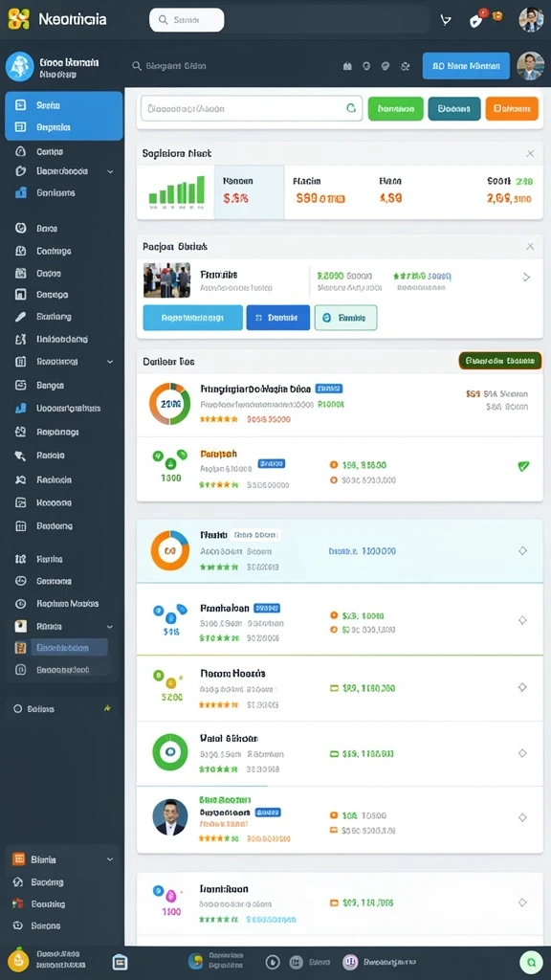Expand the first chevron in the upper sidebar list

pos(110,171)
